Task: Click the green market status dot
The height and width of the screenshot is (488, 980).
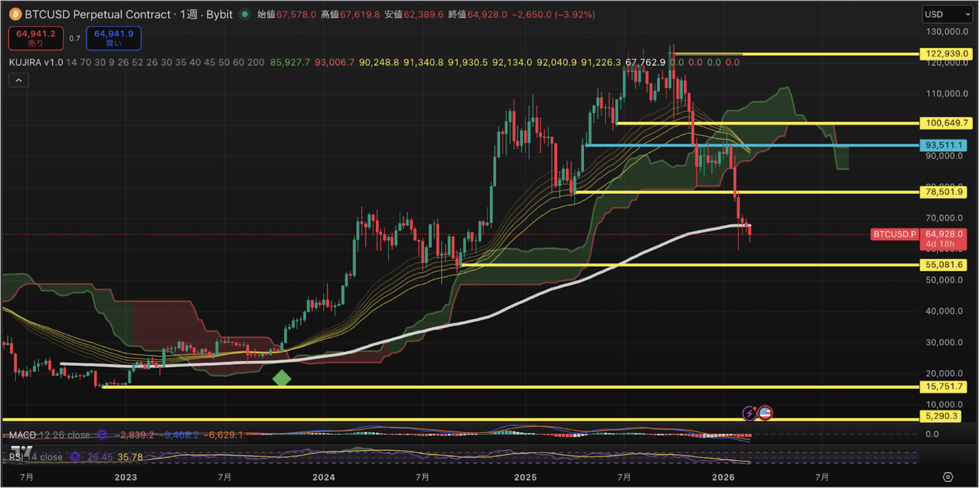Action: click(245, 15)
